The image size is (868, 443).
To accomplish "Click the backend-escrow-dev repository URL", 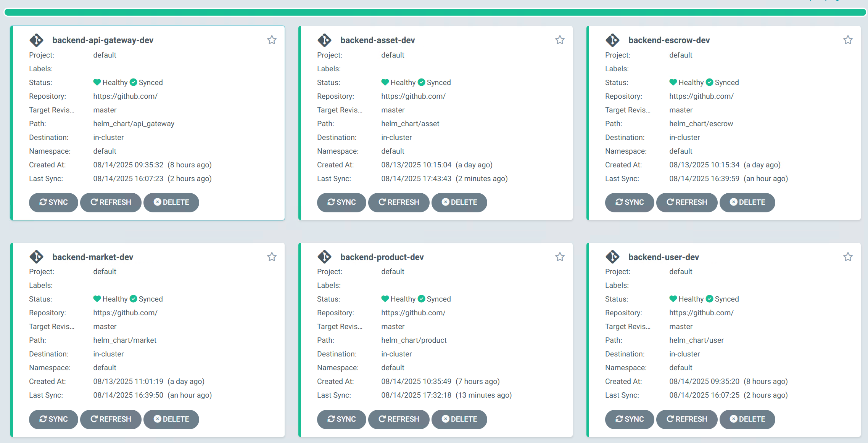I will click(x=701, y=96).
